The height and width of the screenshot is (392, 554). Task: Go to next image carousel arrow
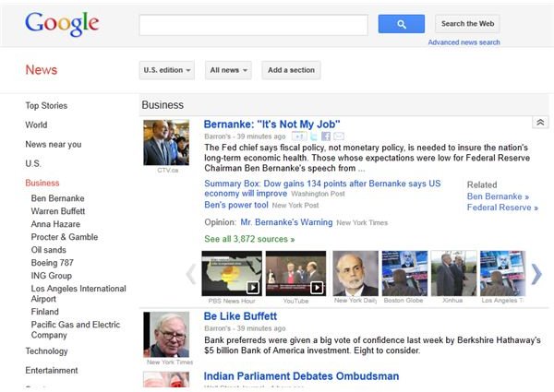[536, 274]
